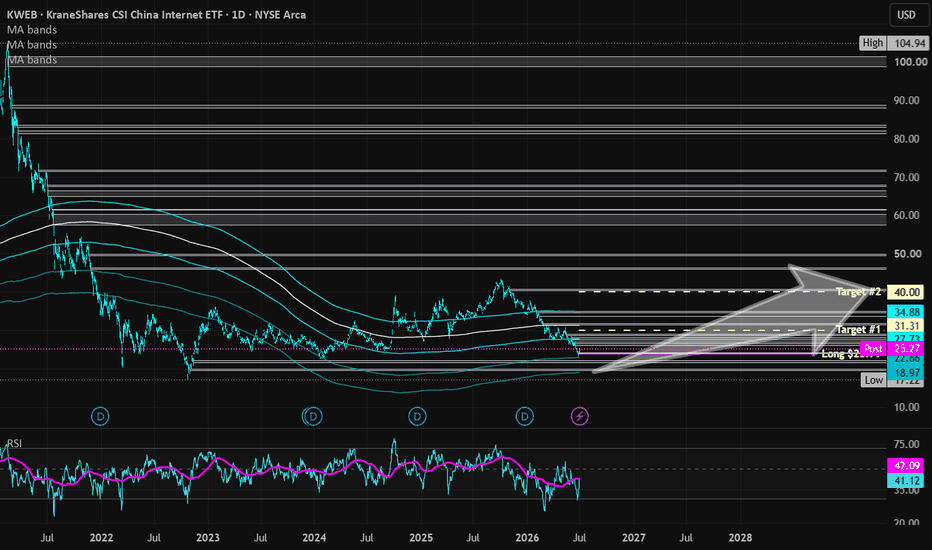The width and height of the screenshot is (932, 550).
Task: Click the 40.00 target price tag
Action: [x=906, y=292]
